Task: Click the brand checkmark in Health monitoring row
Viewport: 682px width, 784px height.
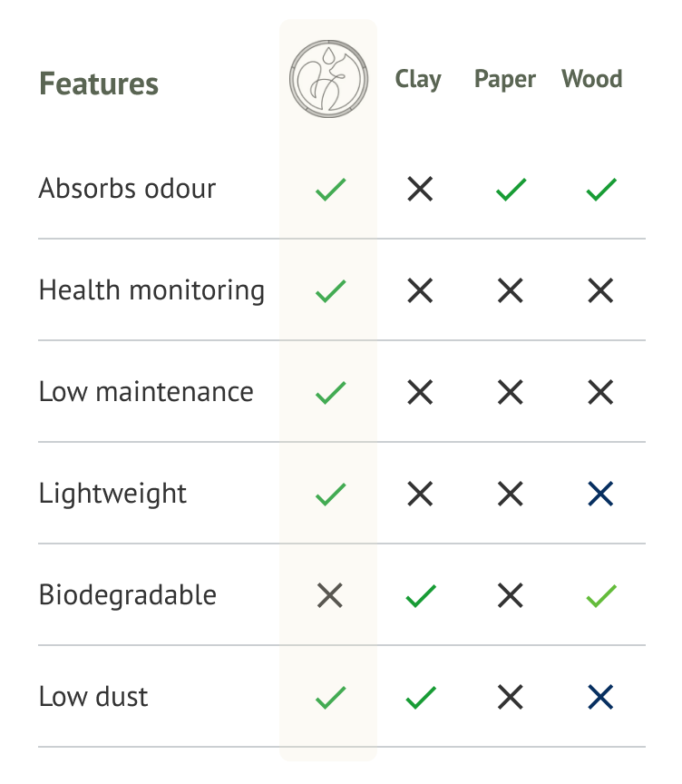Action: point(330,291)
